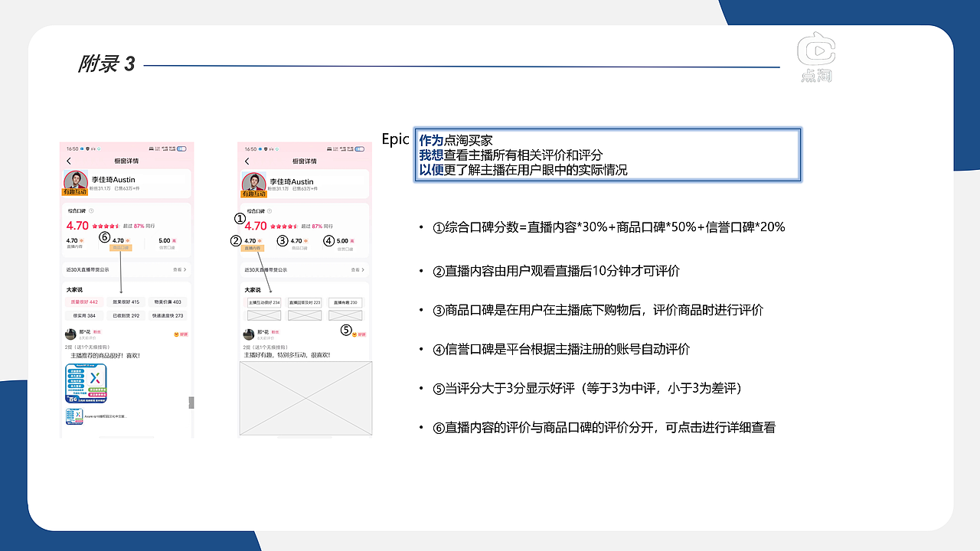Click the 好评 smiley badge in left phone
980x551 pixels.
(x=181, y=334)
